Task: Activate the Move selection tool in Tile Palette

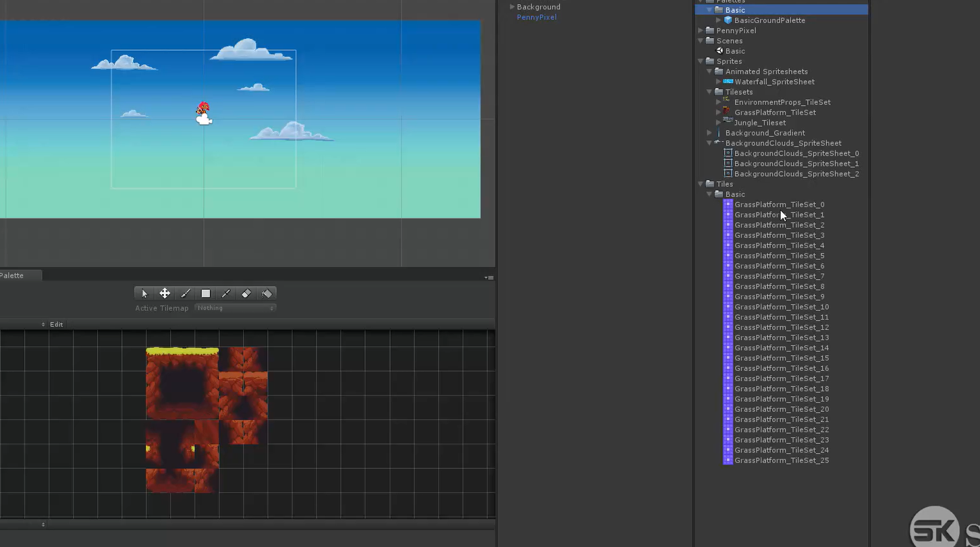Action: pyautogui.click(x=165, y=293)
